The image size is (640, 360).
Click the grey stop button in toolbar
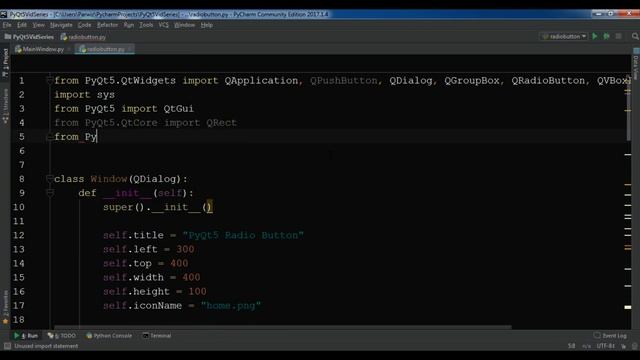click(x=618, y=36)
